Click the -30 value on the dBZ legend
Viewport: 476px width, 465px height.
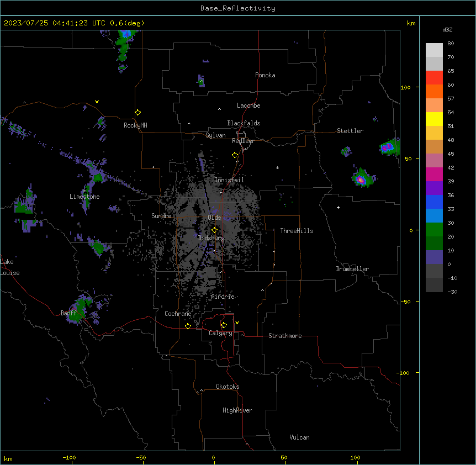[452, 292]
